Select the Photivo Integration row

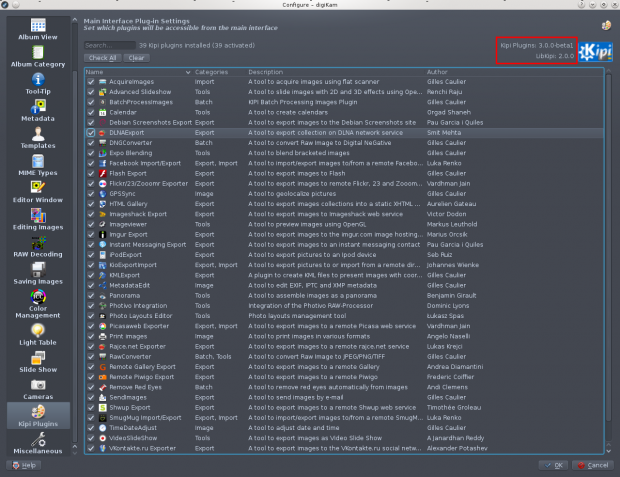tap(344, 306)
